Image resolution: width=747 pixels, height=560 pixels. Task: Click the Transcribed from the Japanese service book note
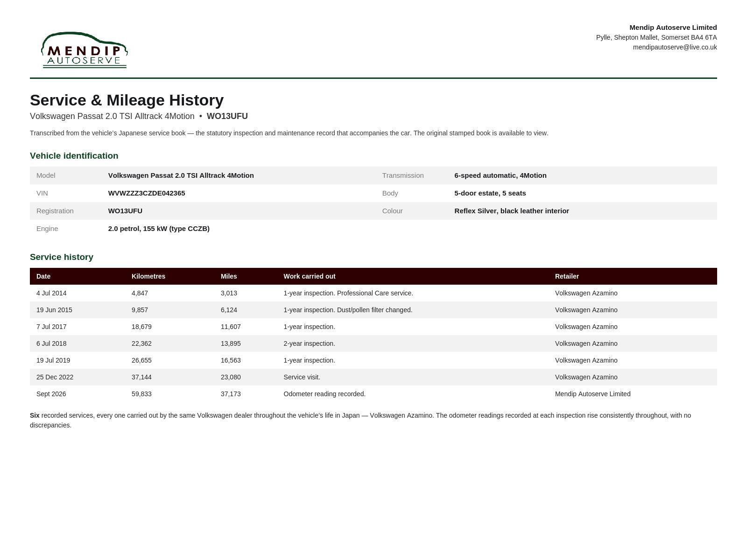(x=289, y=133)
